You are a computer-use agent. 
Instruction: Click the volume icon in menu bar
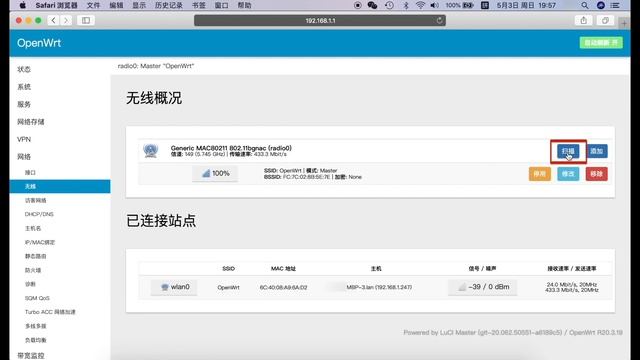(434, 5)
